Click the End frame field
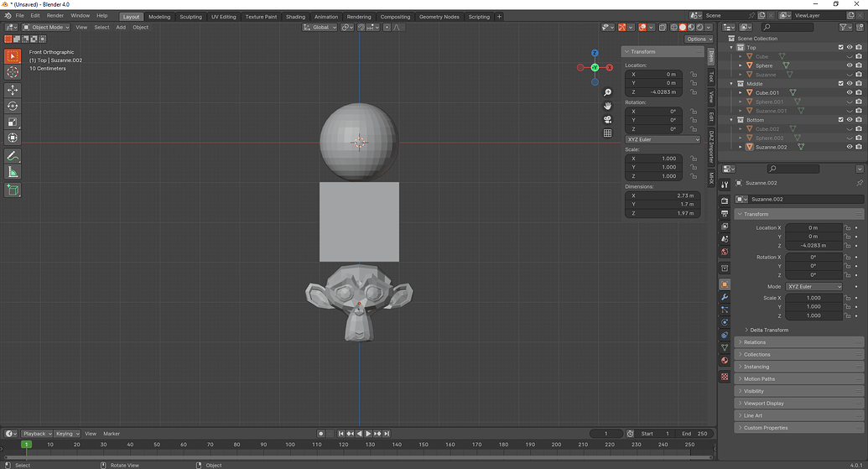Screen dimensions: 868x469 coord(694,434)
